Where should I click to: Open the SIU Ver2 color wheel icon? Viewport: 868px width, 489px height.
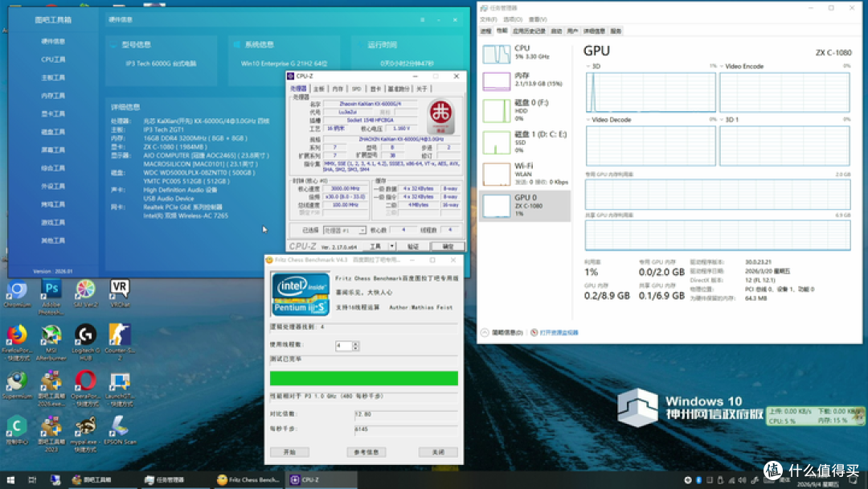85,294
